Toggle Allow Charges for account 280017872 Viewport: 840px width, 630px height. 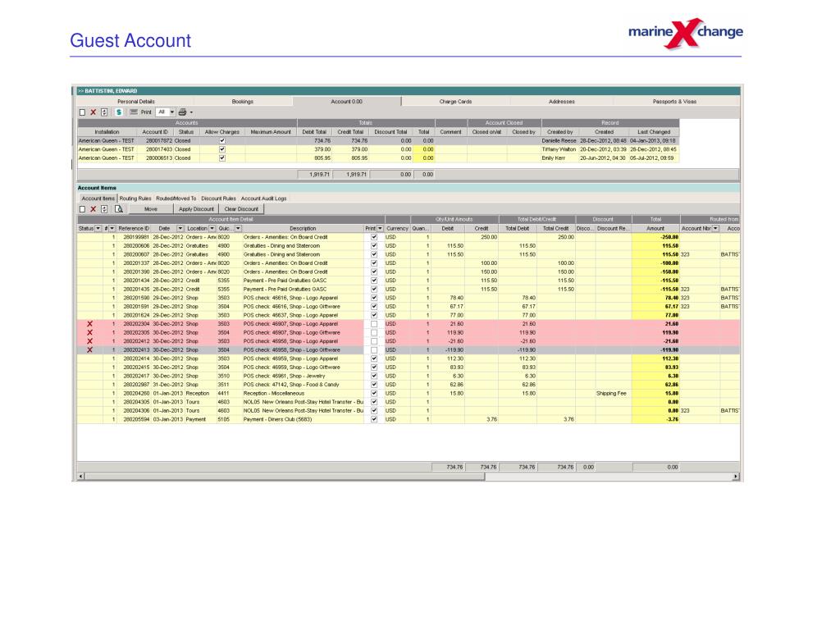[222, 141]
